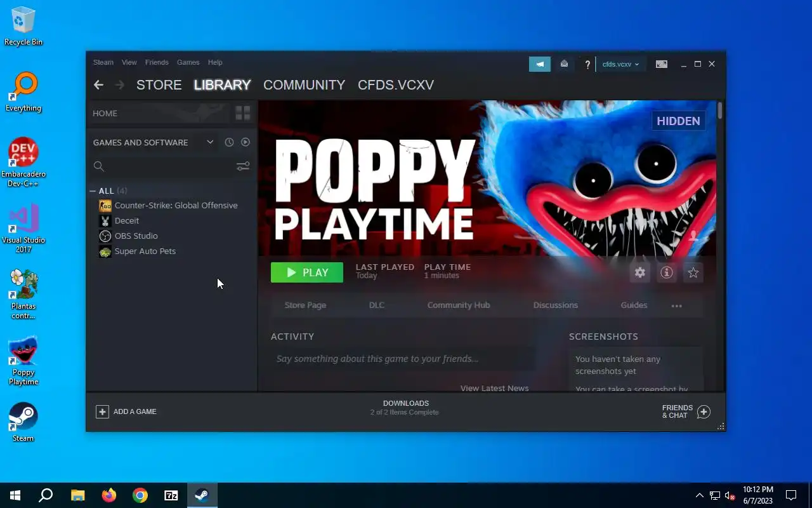Open Discussions link
The width and height of the screenshot is (812, 508).
pyautogui.click(x=556, y=305)
